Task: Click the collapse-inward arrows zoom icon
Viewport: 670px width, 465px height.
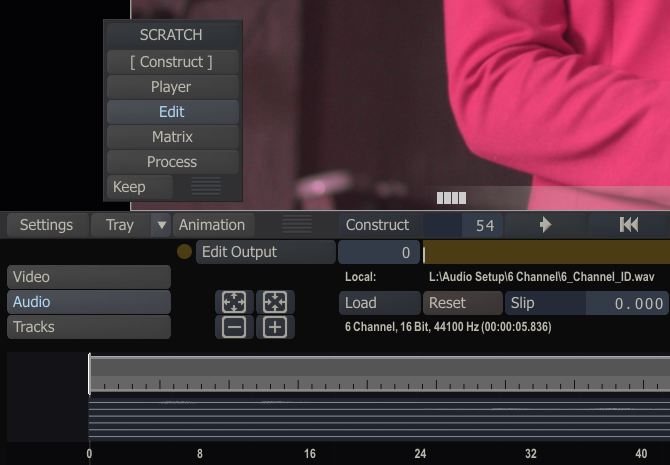Action: coord(275,302)
